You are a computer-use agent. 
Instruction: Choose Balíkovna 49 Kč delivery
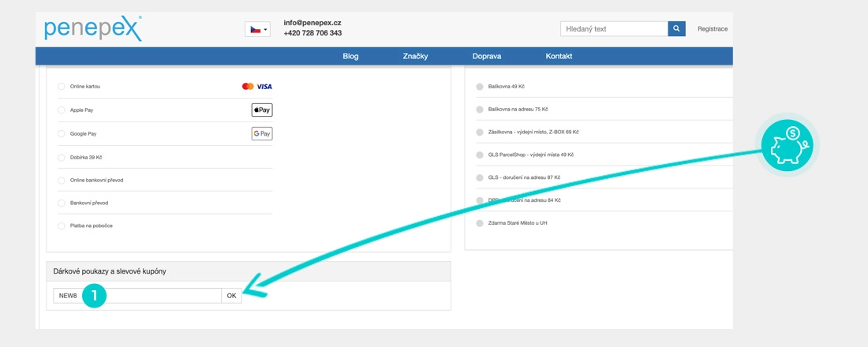(x=480, y=87)
